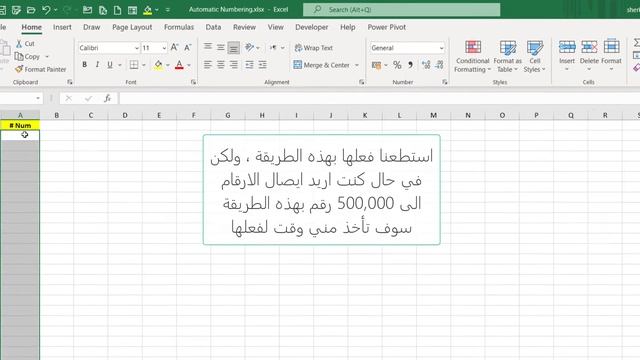Open Conditional Formatting dropdown
The width and height of the screenshot is (640, 360).
[x=472, y=56]
